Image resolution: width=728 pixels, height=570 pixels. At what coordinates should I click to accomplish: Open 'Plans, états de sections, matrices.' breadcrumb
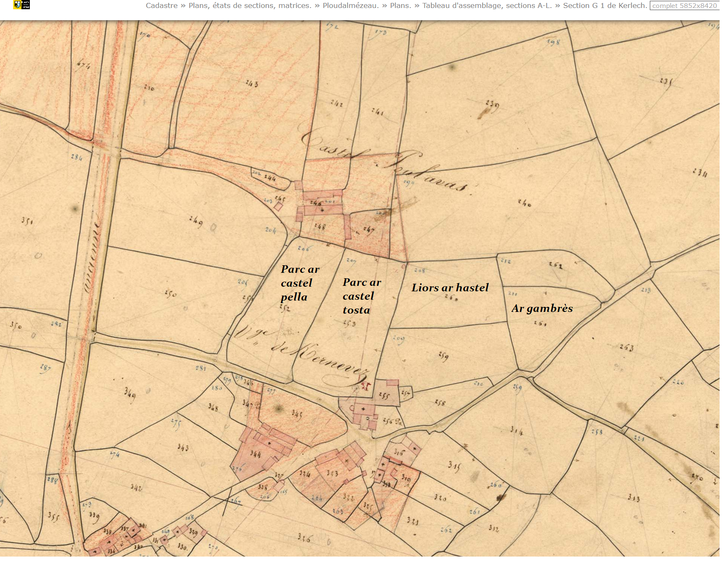pos(250,5)
